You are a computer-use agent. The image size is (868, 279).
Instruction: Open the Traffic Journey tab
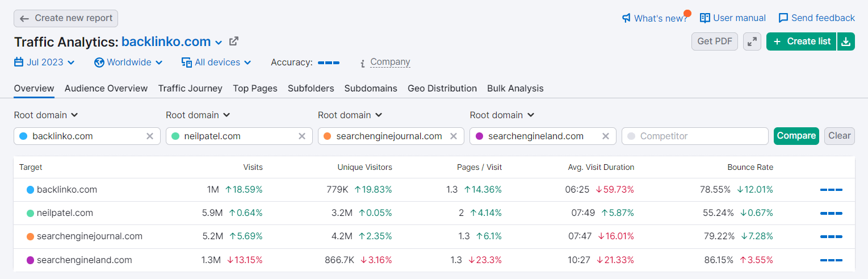(x=190, y=89)
